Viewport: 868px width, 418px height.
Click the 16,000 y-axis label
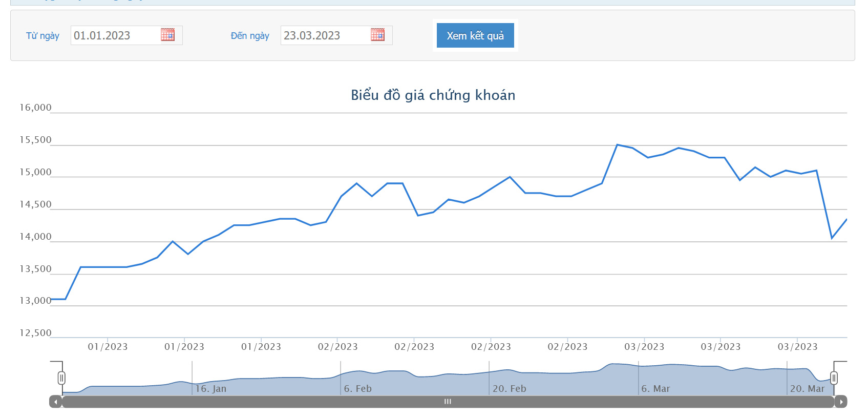coord(35,108)
